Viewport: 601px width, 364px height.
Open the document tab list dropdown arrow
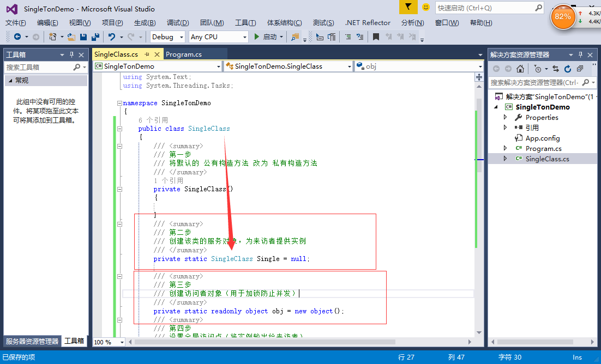point(480,55)
